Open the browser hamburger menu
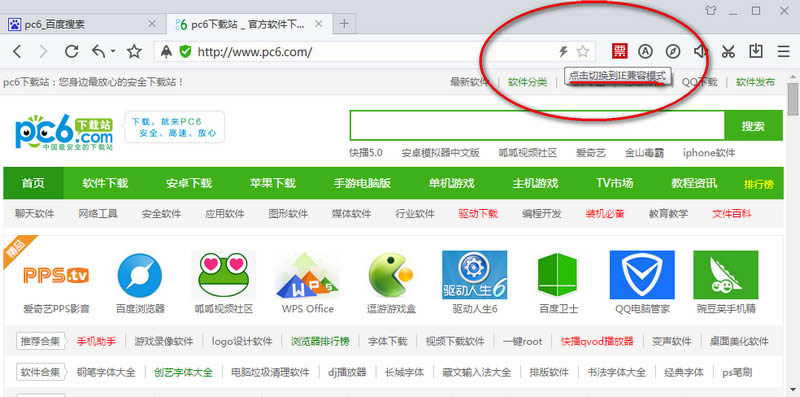 [783, 51]
